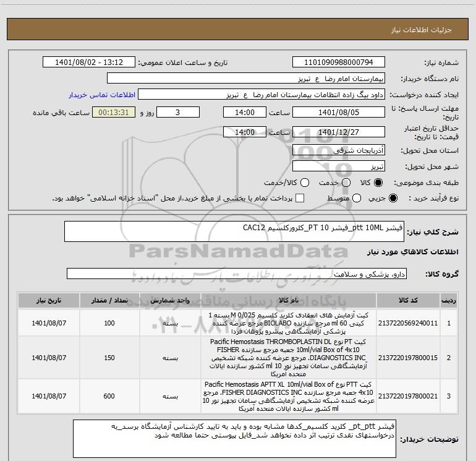The width and height of the screenshot is (476, 461).
Task: Click row number 3 in the table
Action: pos(449,396)
